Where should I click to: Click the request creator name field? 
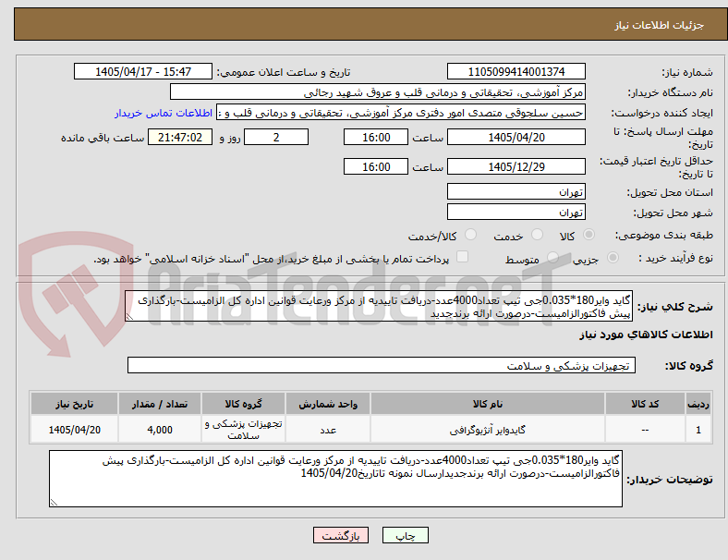(401, 113)
